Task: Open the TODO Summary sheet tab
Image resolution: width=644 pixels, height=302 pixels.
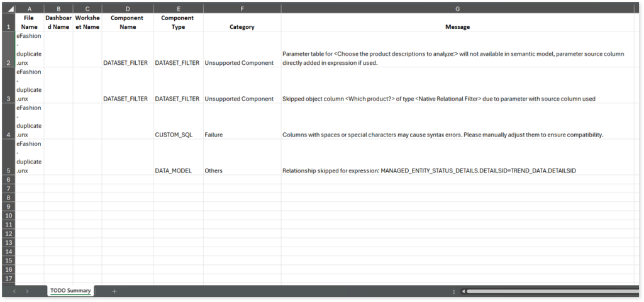Action: pos(71,291)
